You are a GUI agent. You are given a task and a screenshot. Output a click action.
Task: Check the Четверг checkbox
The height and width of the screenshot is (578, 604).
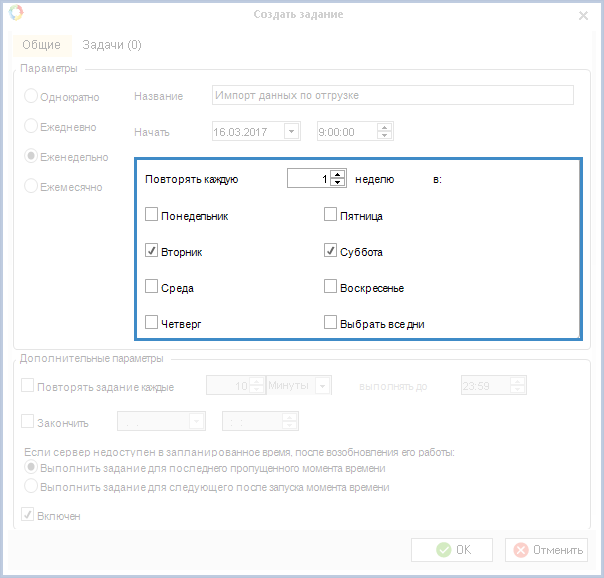click(x=151, y=322)
